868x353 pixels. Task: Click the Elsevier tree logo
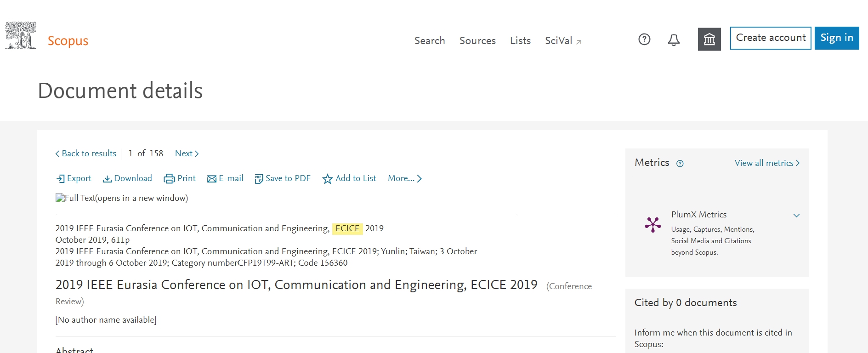(x=21, y=35)
